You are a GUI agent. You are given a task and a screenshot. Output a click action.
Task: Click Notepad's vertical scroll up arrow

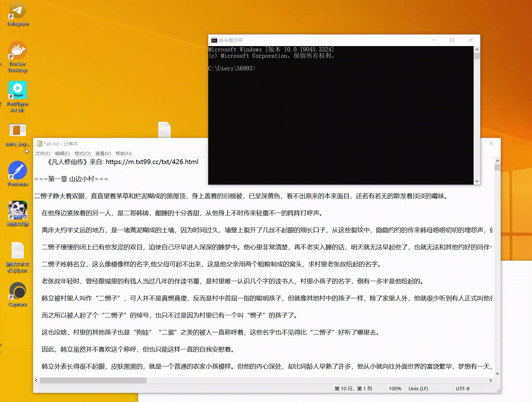[497, 161]
